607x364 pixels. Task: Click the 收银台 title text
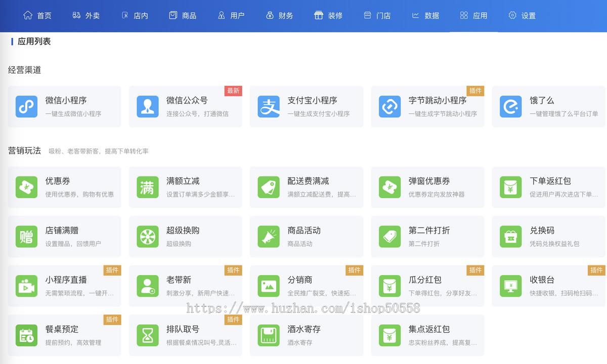point(542,280)
